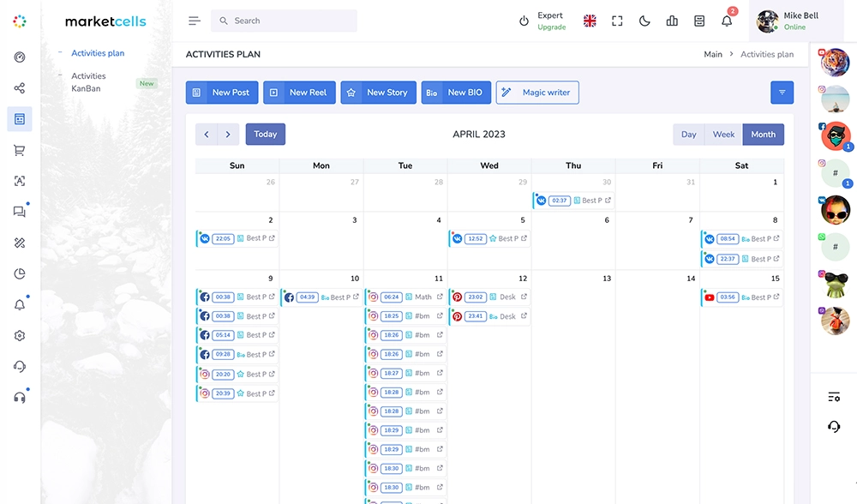Open the filter button at top right of the plan
The width and height of the screenshot is (857, 504).
tap(782, 93)
